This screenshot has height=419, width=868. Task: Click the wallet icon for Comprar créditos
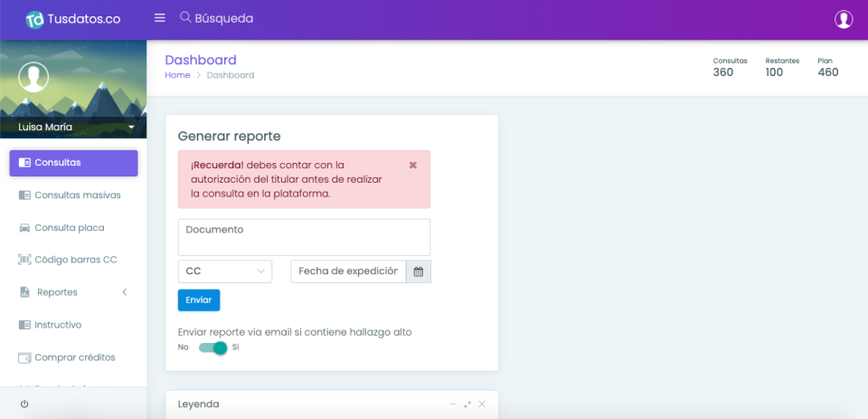click(24, 357)
